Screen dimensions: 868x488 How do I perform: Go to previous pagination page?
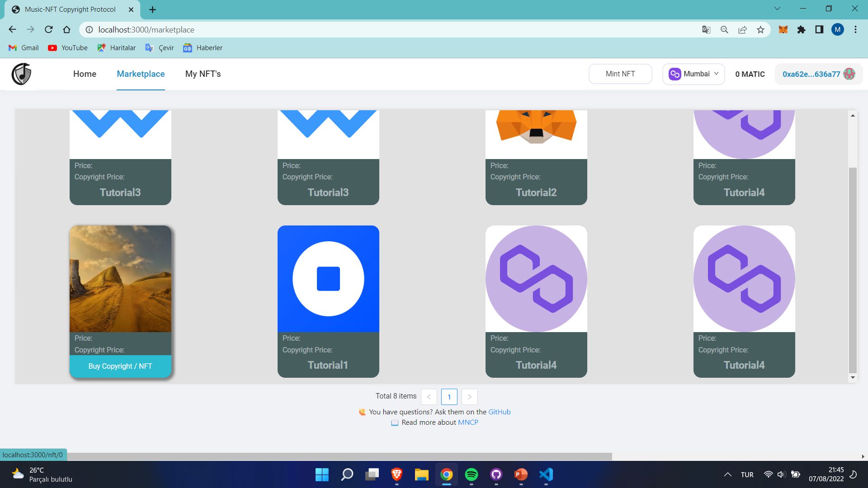429,397
